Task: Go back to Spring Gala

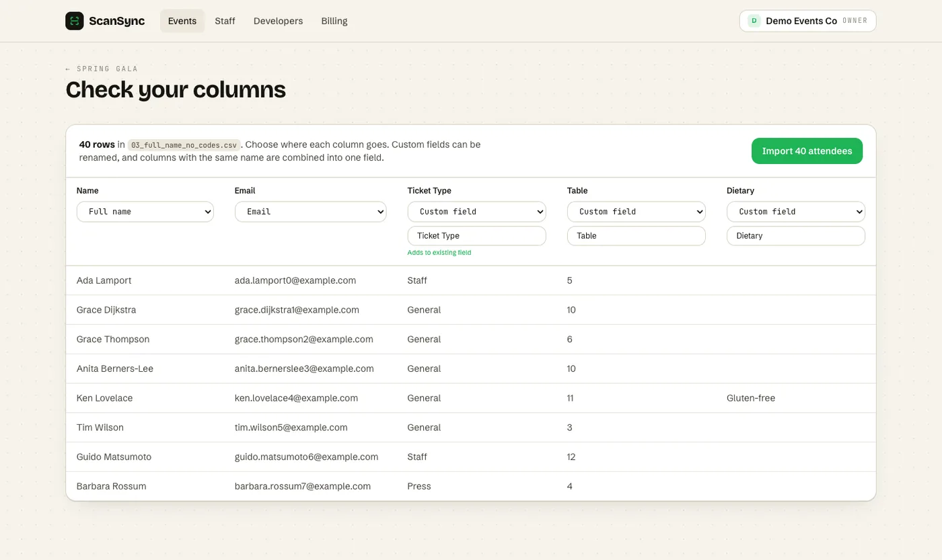Action: tap(102, 69)
